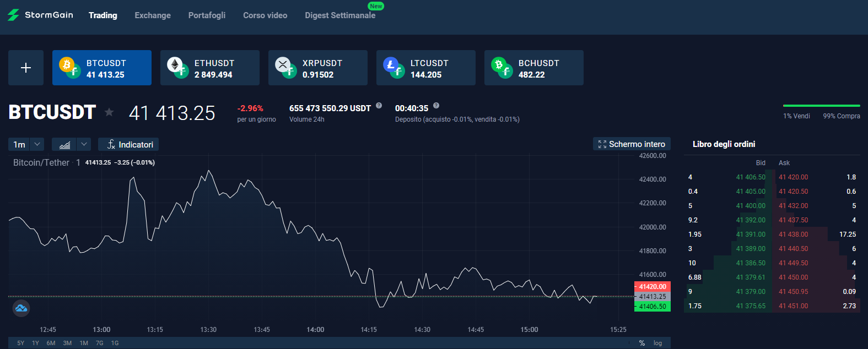Open Exchange in the top navigation
The width and height of the screenshot is (868, 349).
[x=153, y=15]
